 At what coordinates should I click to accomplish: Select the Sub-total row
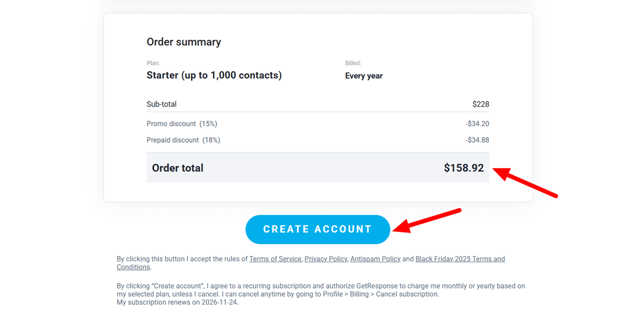click(x=161, y=104)
